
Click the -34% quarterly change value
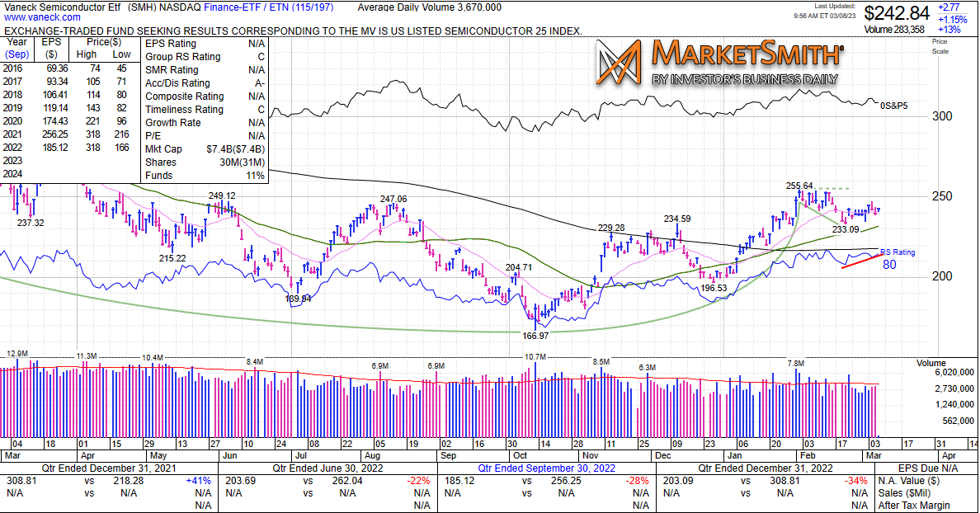[855, 481]
